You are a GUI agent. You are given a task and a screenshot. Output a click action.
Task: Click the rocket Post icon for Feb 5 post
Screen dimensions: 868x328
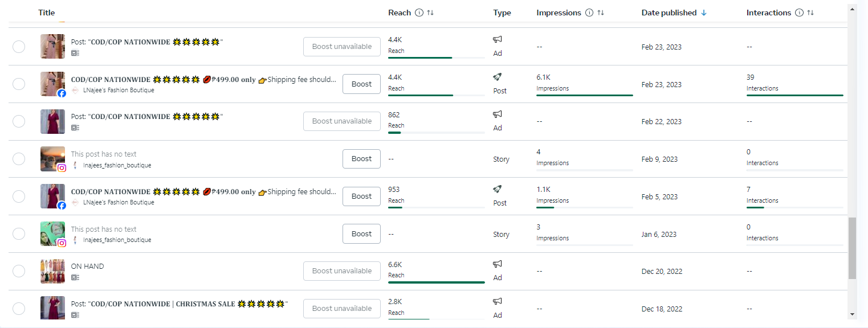[498, 189]
